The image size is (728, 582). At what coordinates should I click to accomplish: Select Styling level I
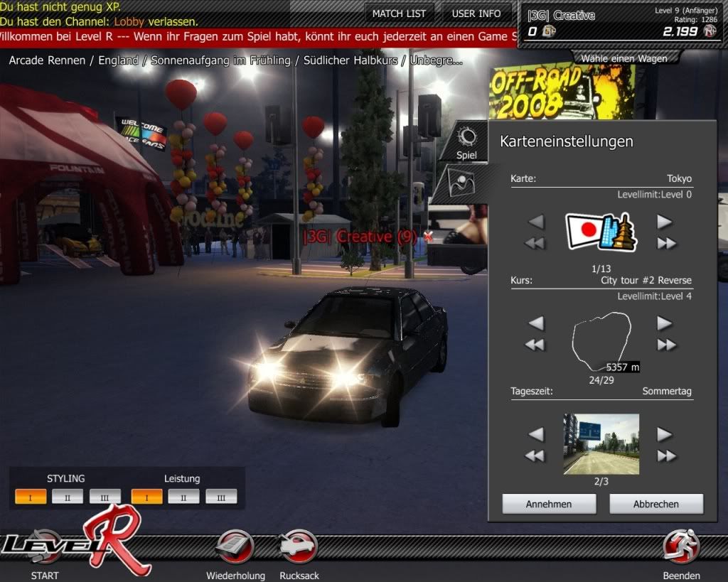(31, 497)
